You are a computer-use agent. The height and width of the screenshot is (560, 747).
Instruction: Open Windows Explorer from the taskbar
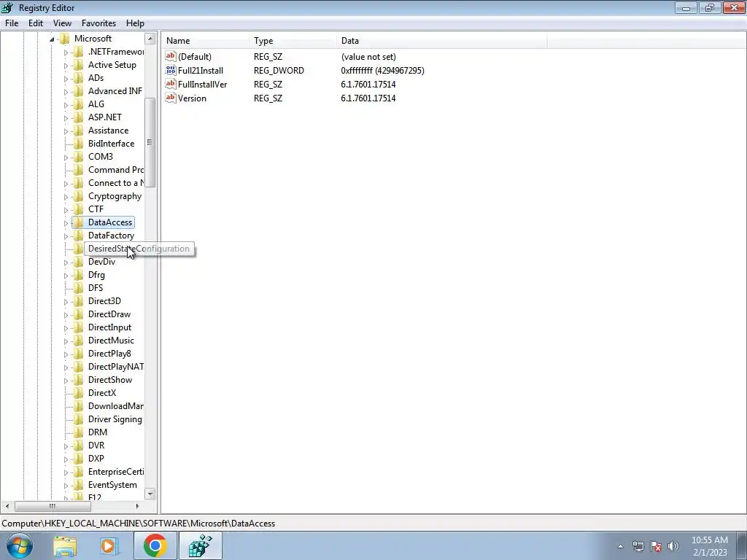[65, 545]
